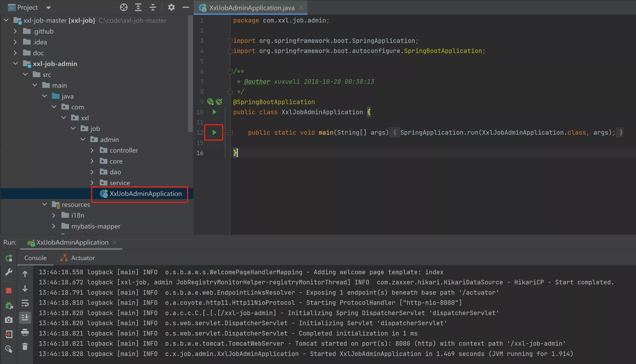Click the print icon in console toolbar
This screenshot has width=636, height=364.
pos(25,332)
